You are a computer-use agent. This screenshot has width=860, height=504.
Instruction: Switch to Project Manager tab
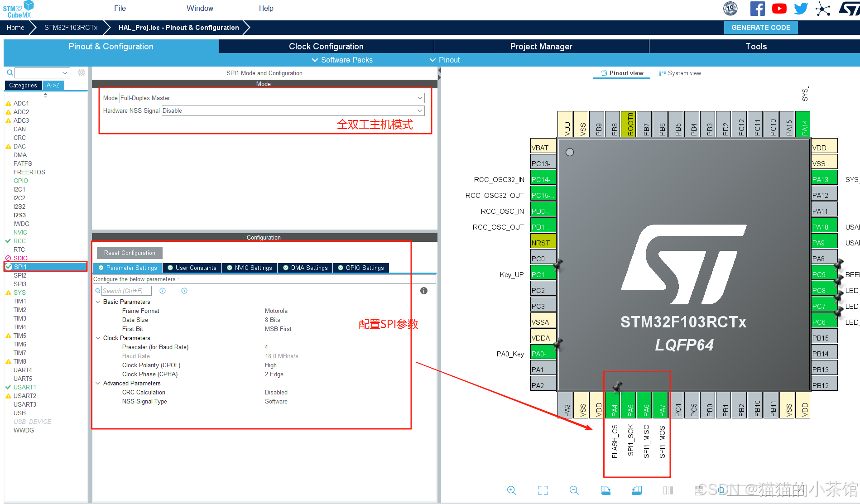click(541, 46)
